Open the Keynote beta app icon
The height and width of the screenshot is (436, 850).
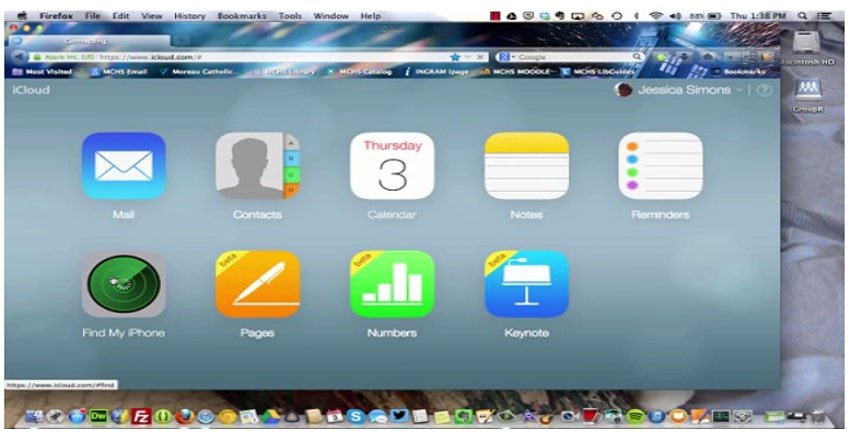[526, 284]
